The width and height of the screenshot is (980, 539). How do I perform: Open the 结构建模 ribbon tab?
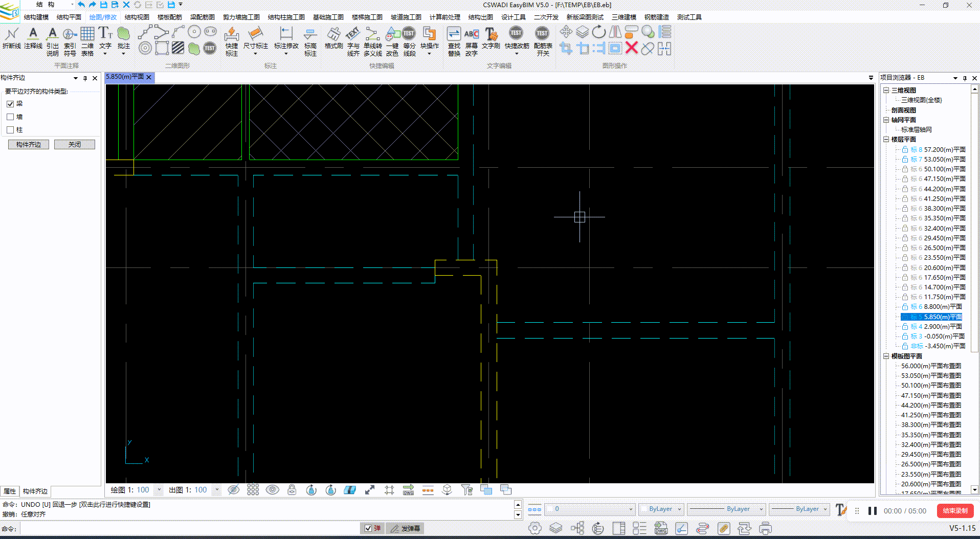36,17
